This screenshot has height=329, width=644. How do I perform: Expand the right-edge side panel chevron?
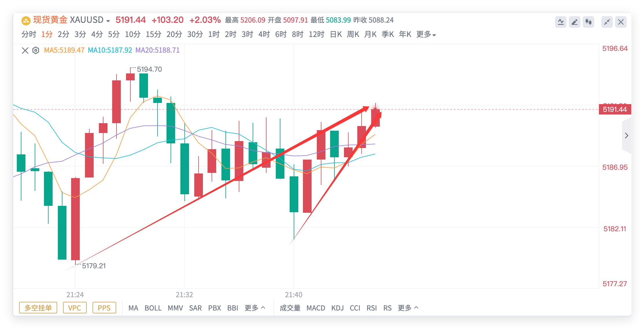pyautogui.click(x=626, y=135)
